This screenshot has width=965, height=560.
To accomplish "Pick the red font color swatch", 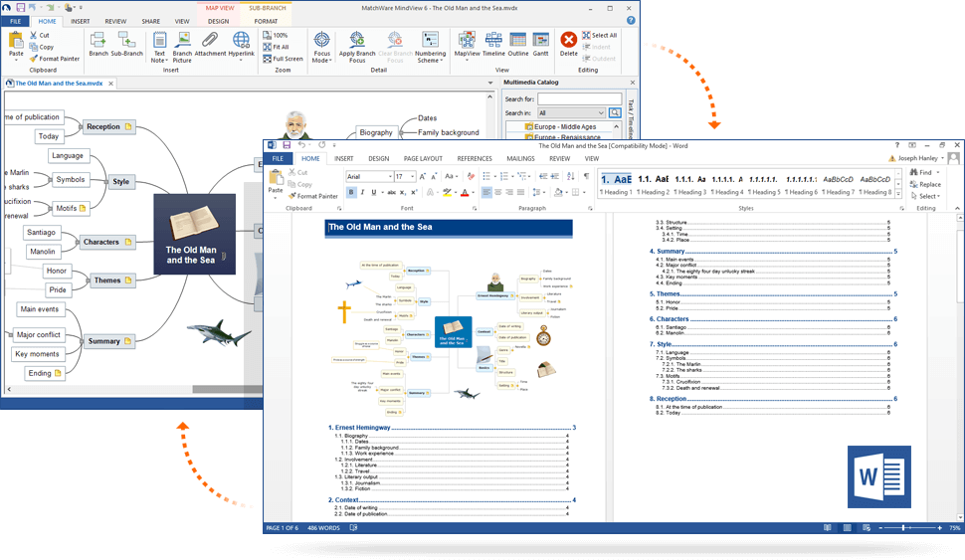I will click(x=465, y=192).
